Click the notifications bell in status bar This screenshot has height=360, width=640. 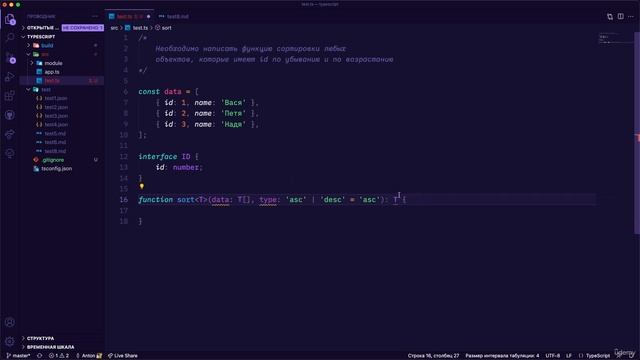(x=631, y=356)
